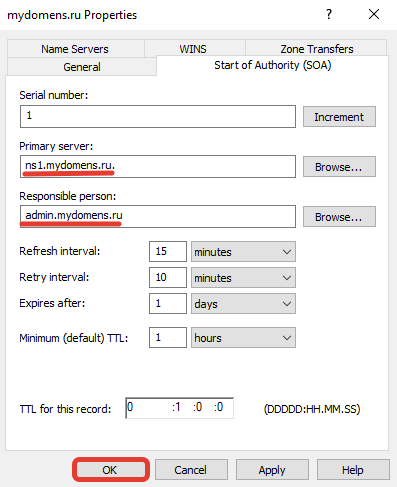Switch to the General tab
This screenshot has width=397, height=487.
click(x=82, y=67)
